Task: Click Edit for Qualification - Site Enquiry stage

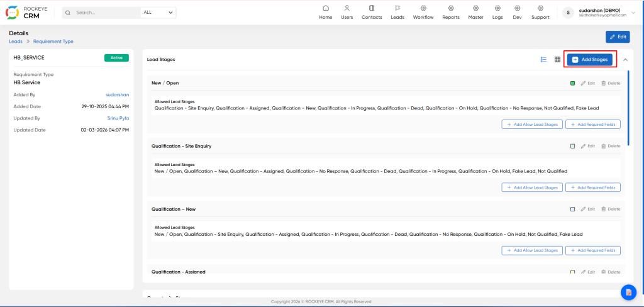Action: pos(588,146)
